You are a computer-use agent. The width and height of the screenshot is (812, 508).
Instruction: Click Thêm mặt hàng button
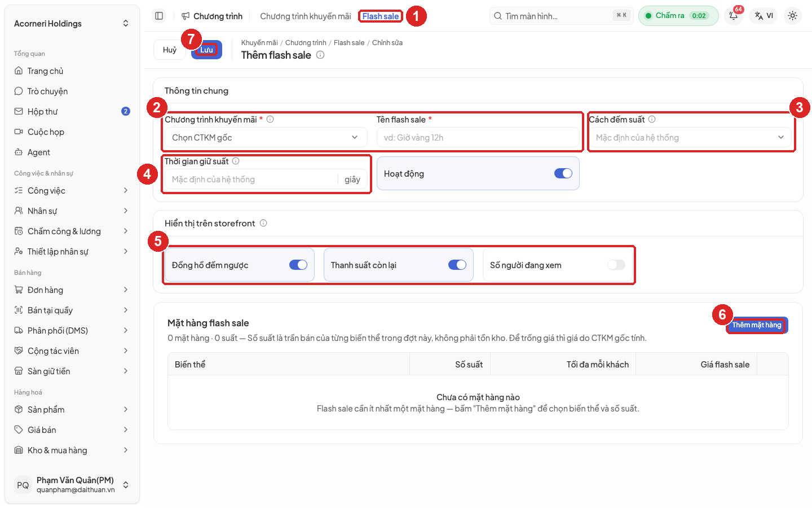757,325
